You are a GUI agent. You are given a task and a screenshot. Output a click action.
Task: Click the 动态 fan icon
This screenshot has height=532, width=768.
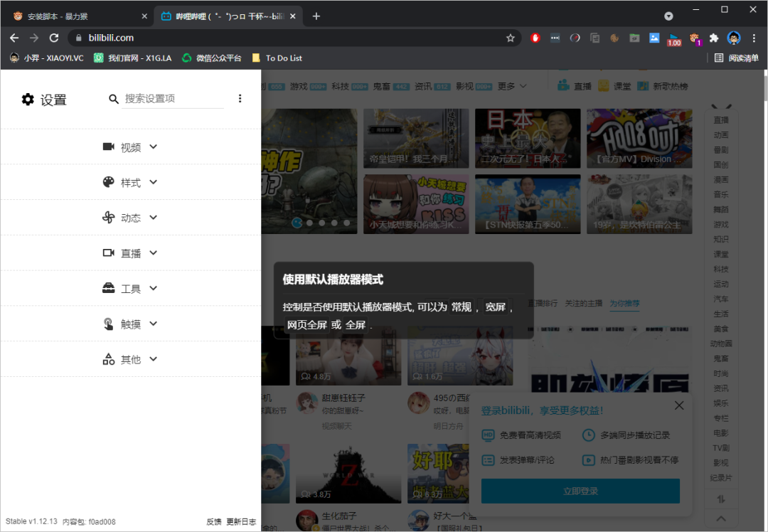109,218
